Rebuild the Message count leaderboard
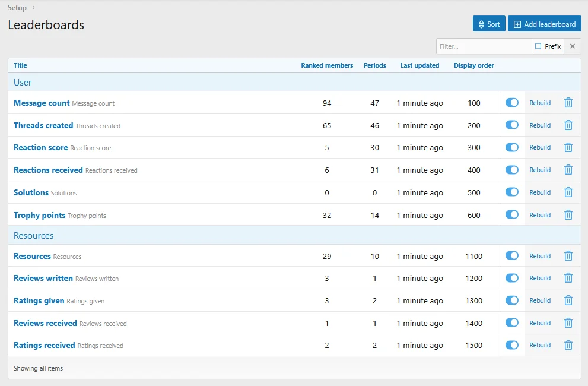 coord(540,103)
